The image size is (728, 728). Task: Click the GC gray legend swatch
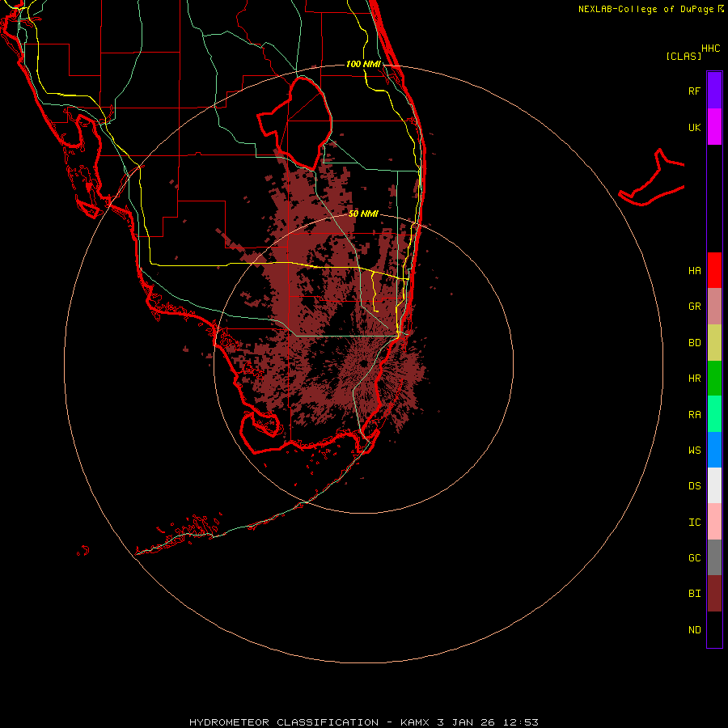714,557
